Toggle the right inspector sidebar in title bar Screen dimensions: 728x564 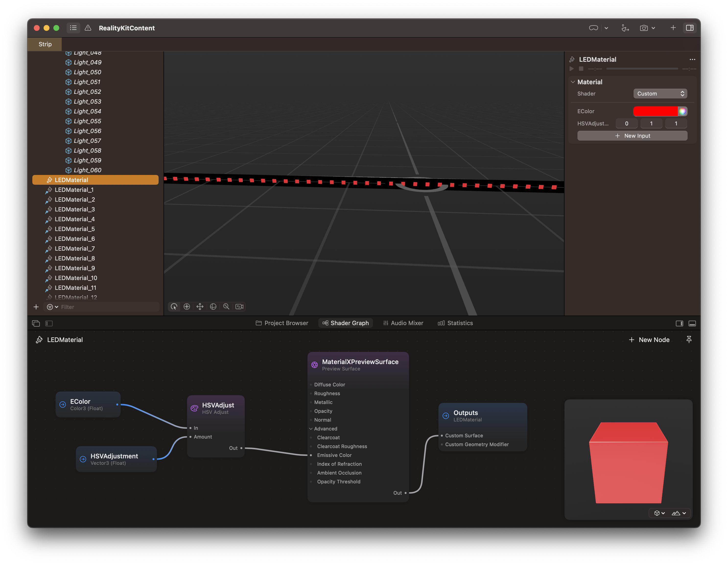click(x=690, y=28)
